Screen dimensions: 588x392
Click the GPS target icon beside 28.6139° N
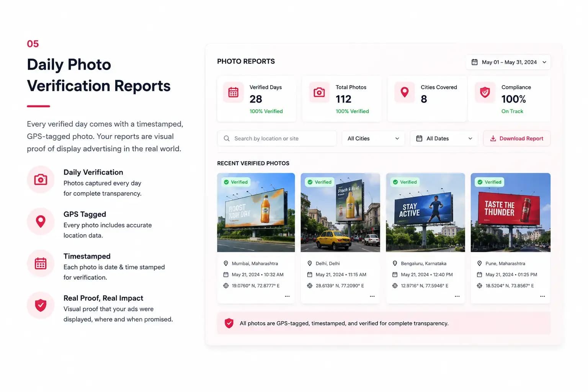click(310, 286)
